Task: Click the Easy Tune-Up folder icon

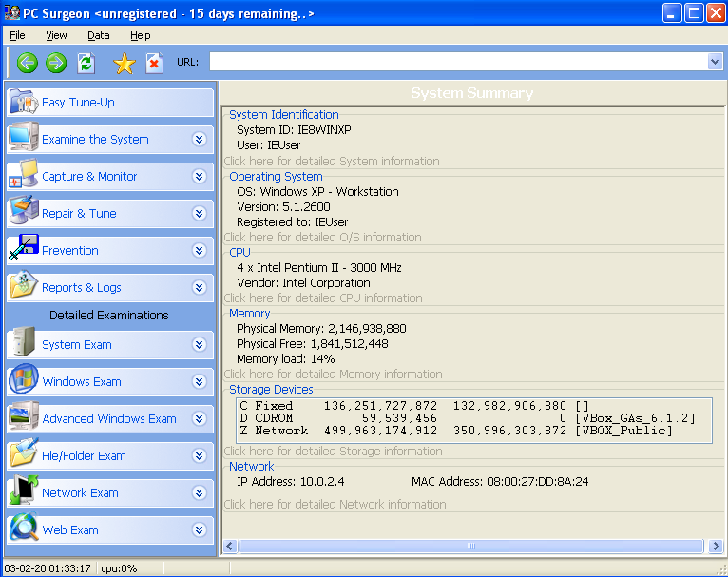Action: (23, 102)
